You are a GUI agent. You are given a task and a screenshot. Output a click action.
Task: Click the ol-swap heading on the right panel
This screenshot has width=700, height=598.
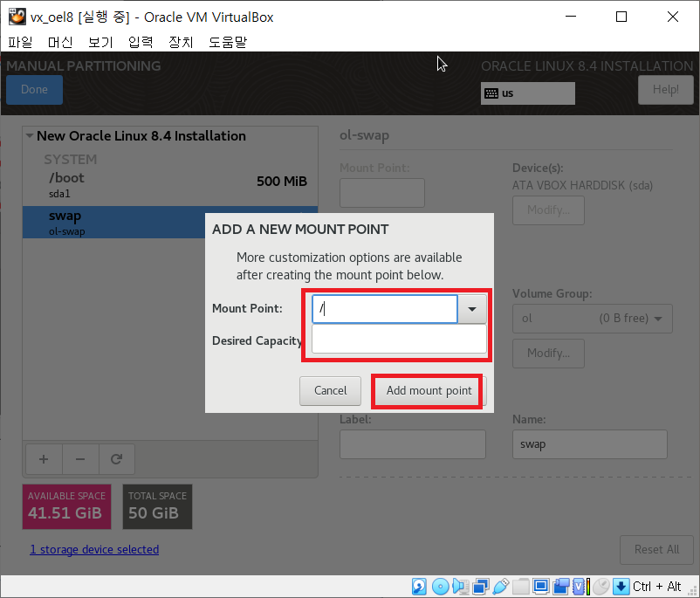tap(364, 135)
